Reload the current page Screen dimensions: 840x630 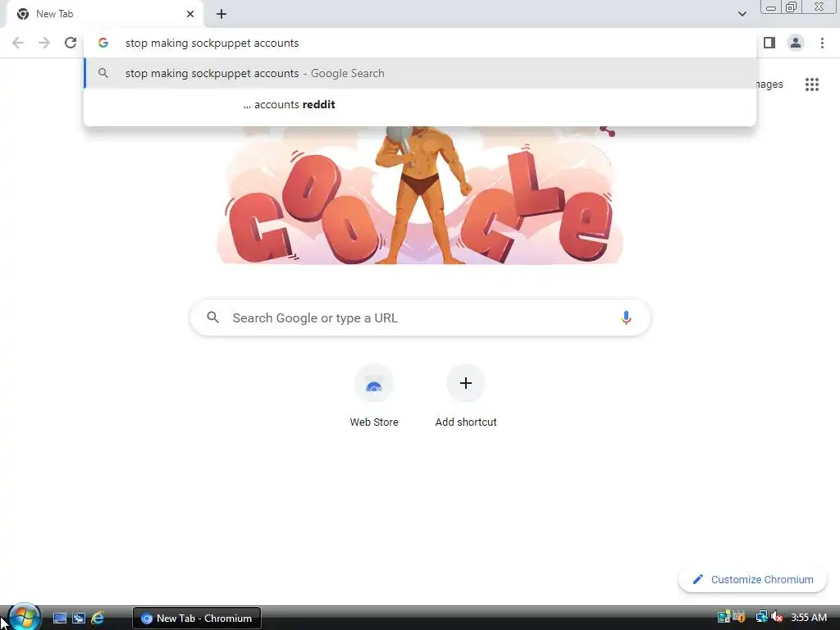coord(71,43)
